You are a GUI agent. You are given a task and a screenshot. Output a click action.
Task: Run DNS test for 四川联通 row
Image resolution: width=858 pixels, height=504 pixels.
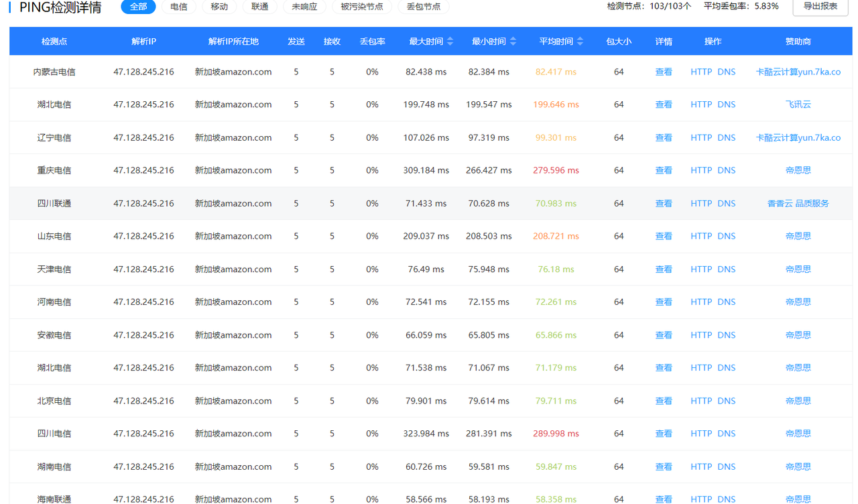click(x=727, y=203)
